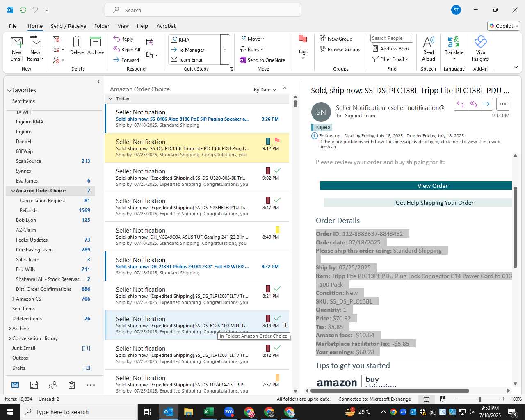Adjust the zoom slider in status bar

tap(479, 399)
